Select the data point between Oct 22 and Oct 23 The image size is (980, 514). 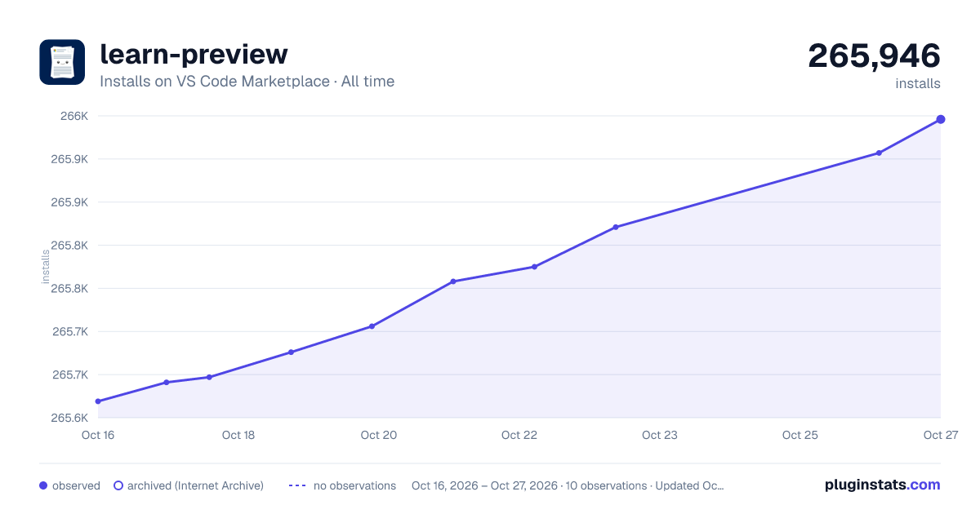coord(616,227)
